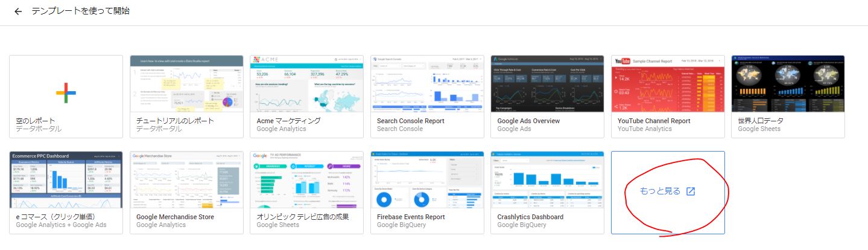
Task: Select the Crashlytics Dashboard template
Action: (547, 180)
